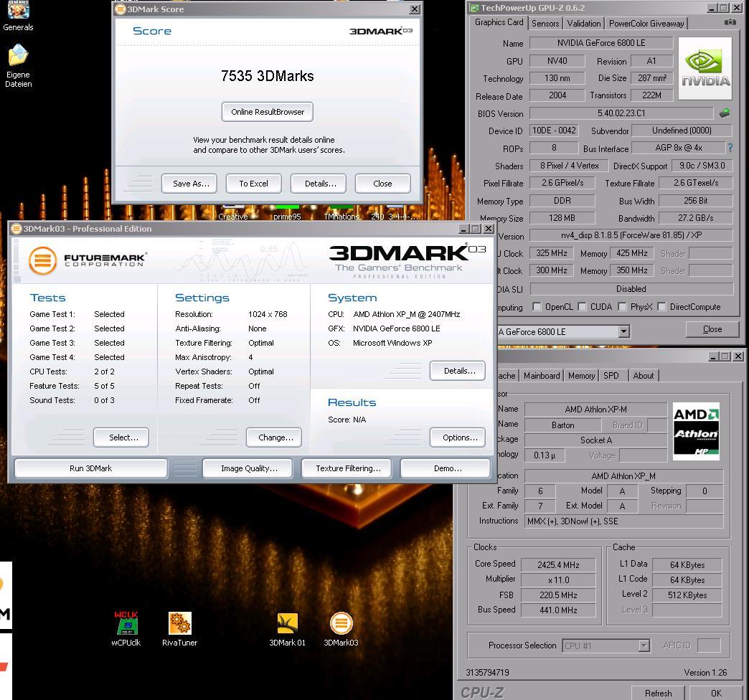Click the Online ResultBrowser button

tap(268, 112)
